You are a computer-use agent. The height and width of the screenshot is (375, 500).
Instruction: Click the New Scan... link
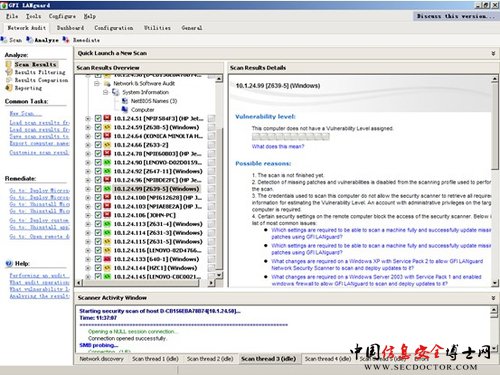pos(26,114)
